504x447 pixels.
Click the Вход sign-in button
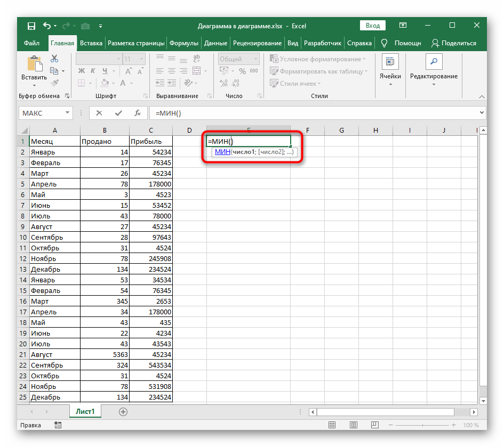pyautogui.click(x=373, y=26)
